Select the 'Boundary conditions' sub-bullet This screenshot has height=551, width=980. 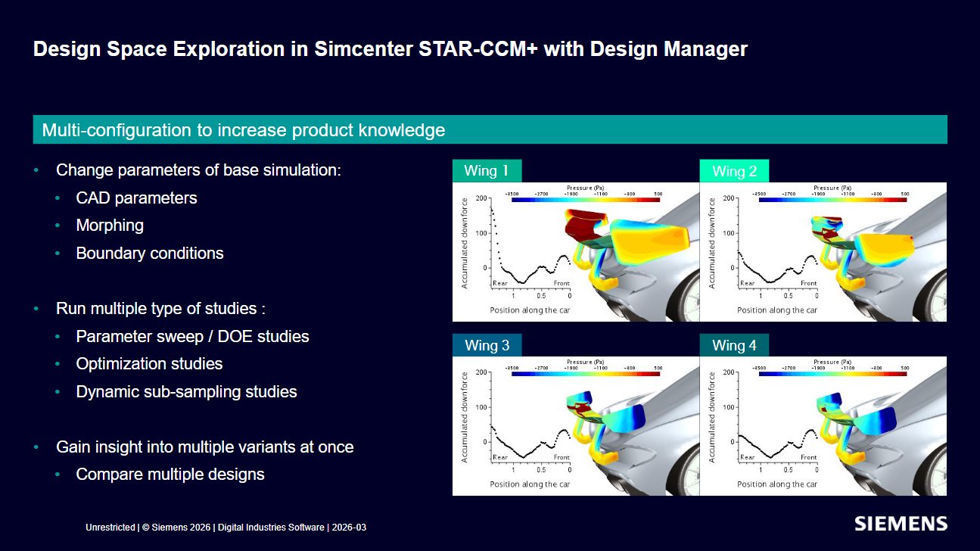pos(150,254)
